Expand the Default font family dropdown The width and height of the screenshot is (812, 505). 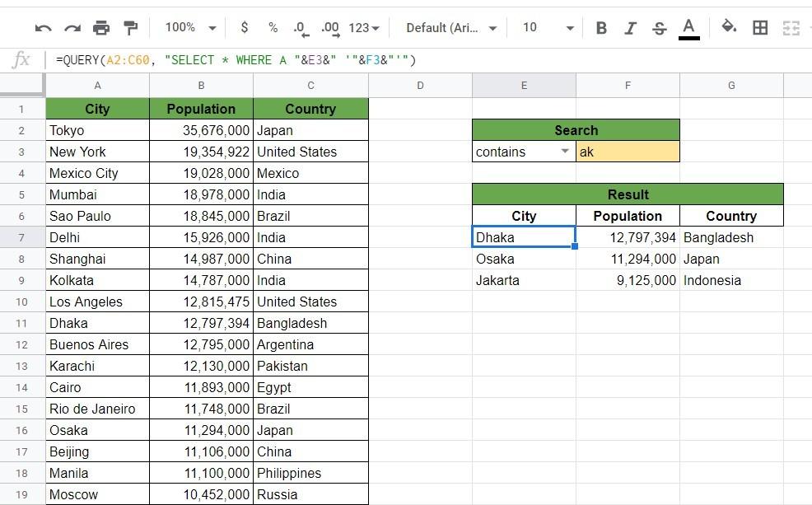[x=451, y=28]
